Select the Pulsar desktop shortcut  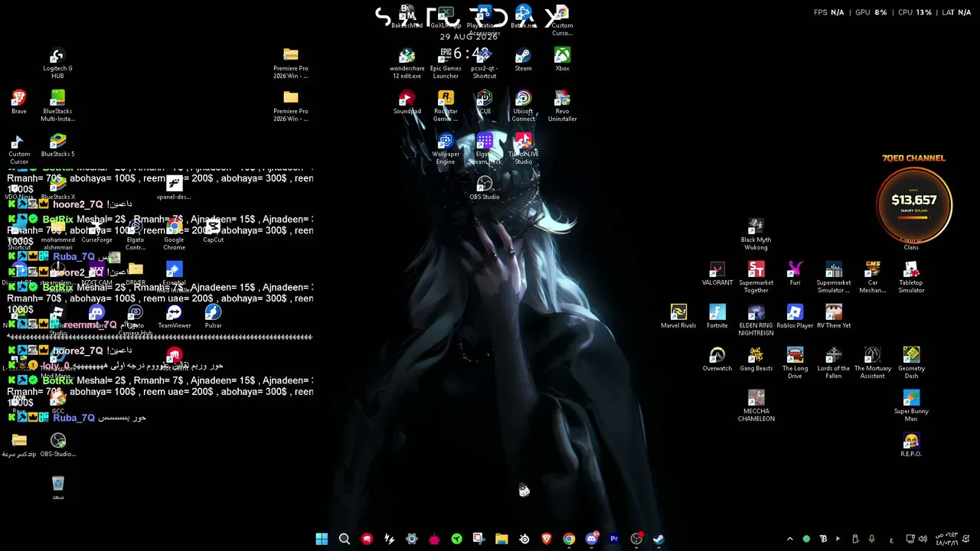(213, 317)
